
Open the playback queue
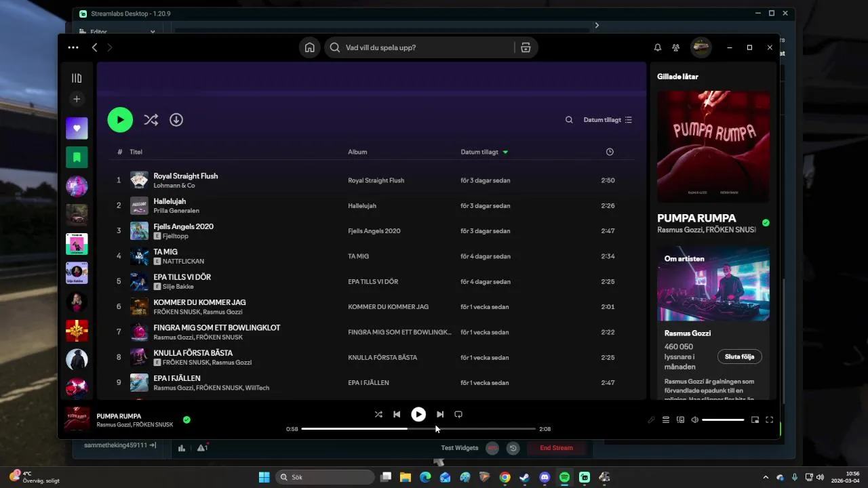(666, 420)
